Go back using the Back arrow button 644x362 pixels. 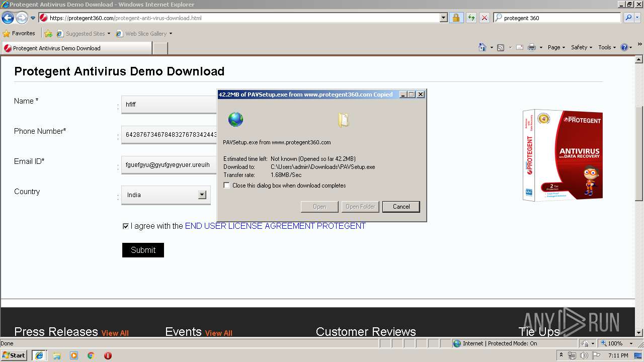(x=8, y=18)
